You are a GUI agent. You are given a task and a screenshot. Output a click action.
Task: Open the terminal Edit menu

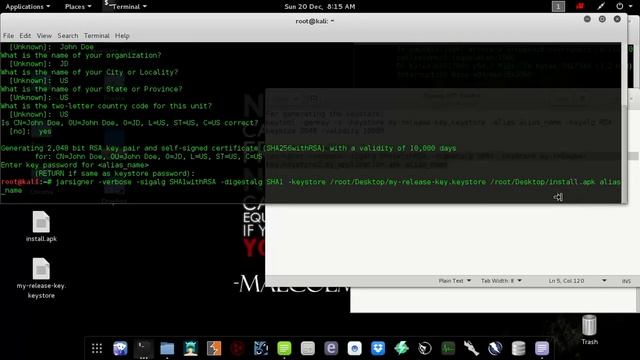[x=25, y=36]
